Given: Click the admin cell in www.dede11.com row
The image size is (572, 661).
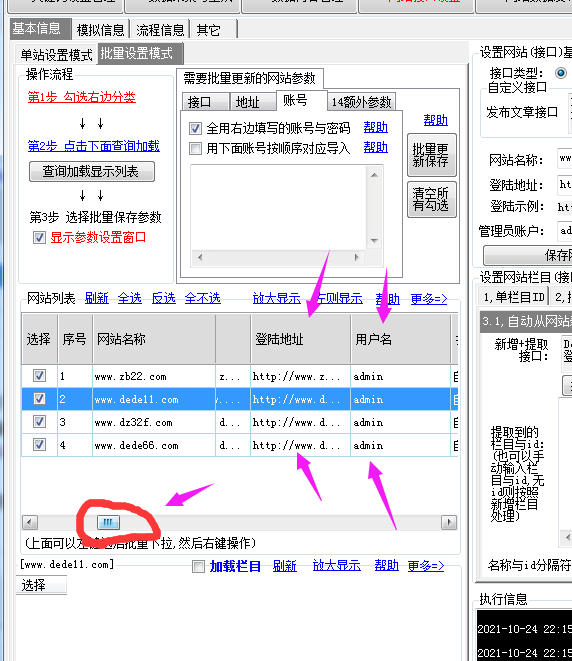Looking at the screenshot, I should click(400, 399).
